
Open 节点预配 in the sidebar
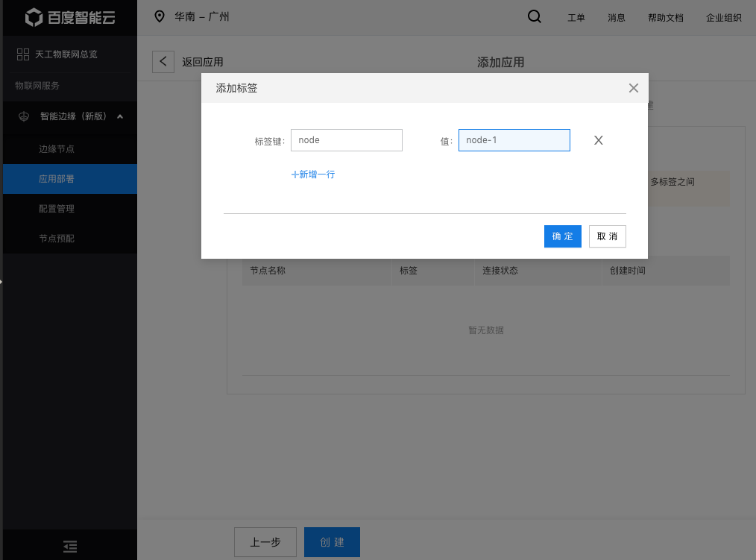70,239
